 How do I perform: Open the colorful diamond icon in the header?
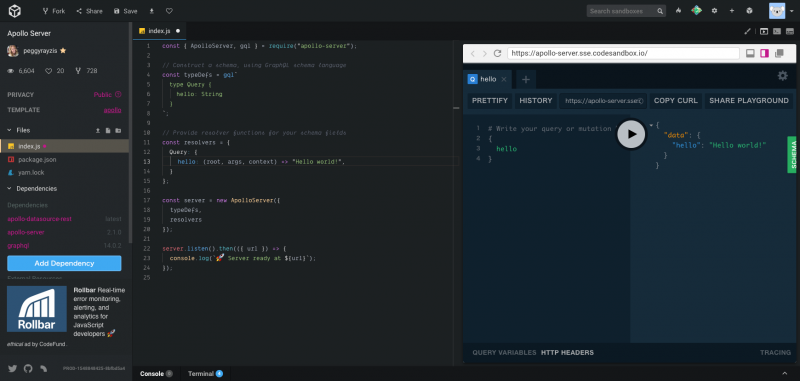696,10
